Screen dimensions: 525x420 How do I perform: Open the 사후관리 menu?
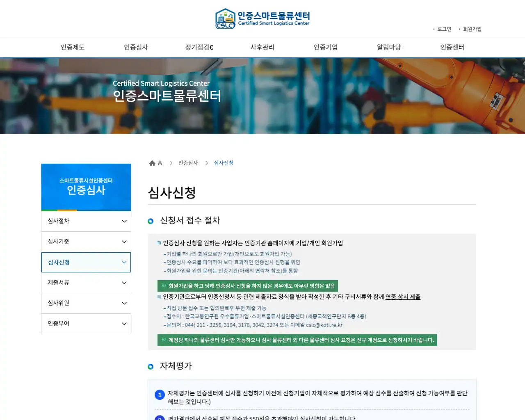click(262, 47)
